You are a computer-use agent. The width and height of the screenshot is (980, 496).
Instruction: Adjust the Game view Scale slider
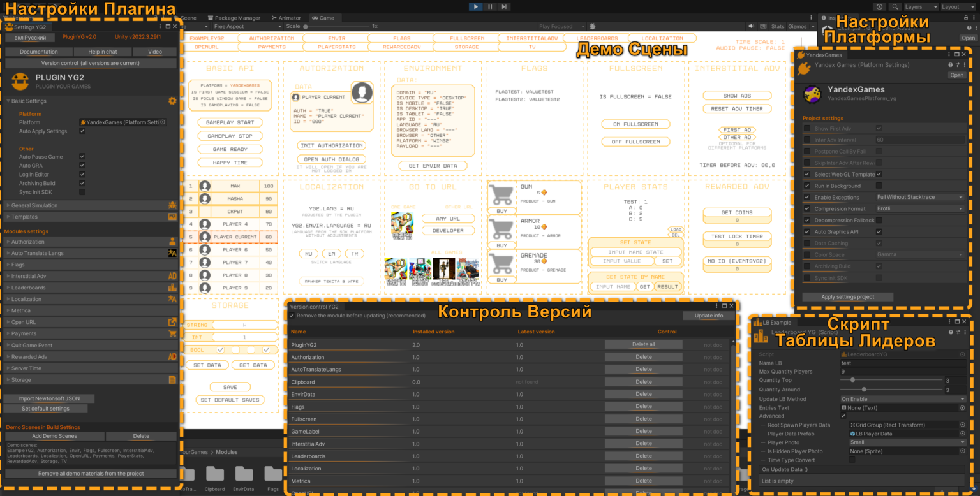click(x=337, y=27)
